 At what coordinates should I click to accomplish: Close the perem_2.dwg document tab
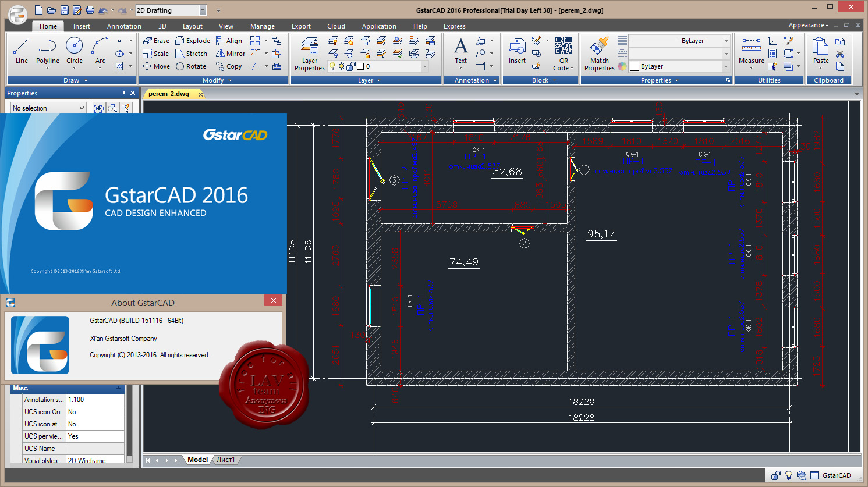[x=200, y=94]
